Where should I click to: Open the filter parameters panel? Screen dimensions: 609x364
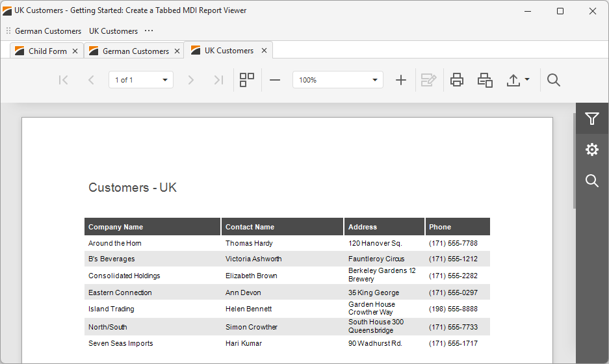[592, 118]
